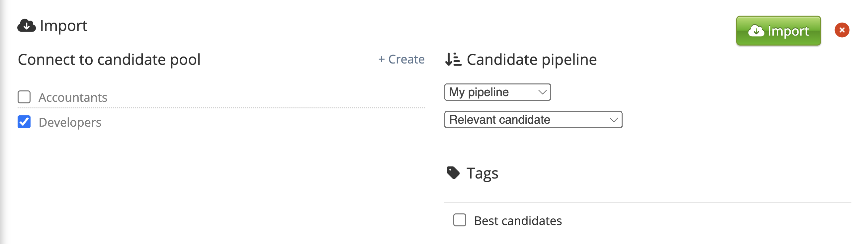The width and height of the screenshot is (868, 244).
Task: Close the import dialog with red X
Action: click(842, 30)
